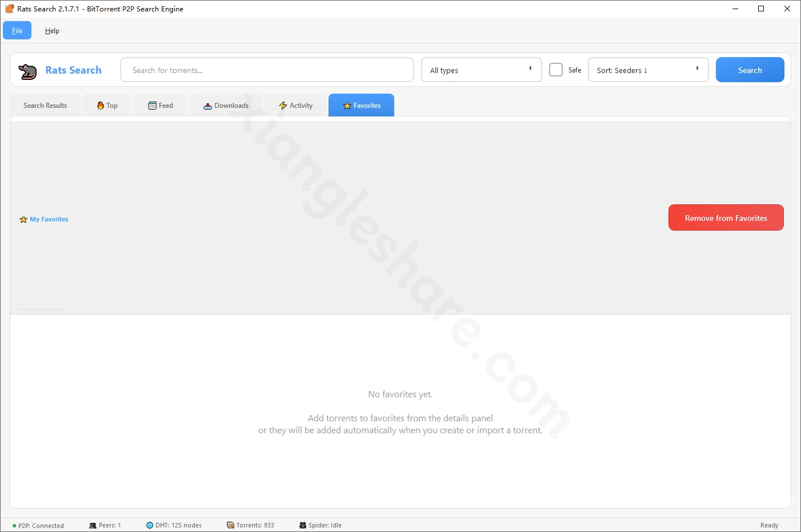
Task: Select the Favorites tab
Action: pyautogui.click(x=361, y=106)
